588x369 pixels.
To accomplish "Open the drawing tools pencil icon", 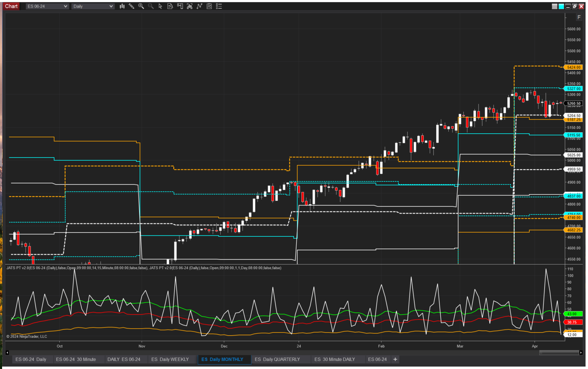I will tap(132, 6).
